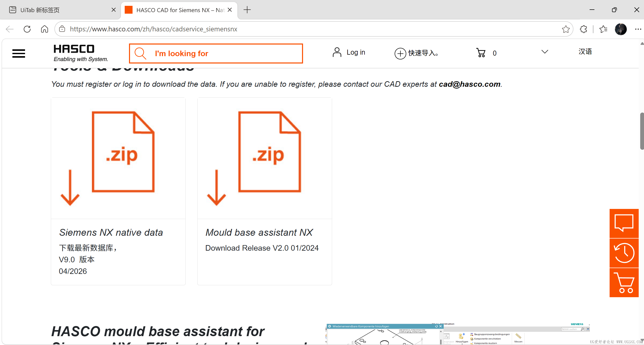Click the cad@hasco.com email link
644x345 pixels.
pos(469,84)
